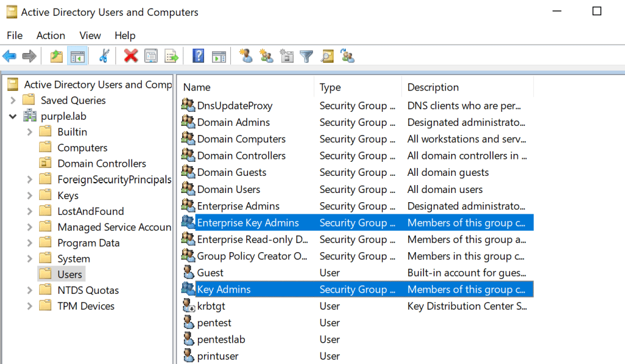The image size is (625, 364).
Task: Click the Find objects toolbar icon
Action: coord(327,57)
